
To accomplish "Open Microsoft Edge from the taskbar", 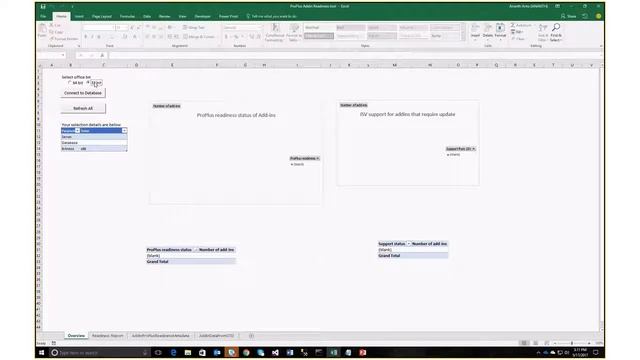I will pos(173,352).
